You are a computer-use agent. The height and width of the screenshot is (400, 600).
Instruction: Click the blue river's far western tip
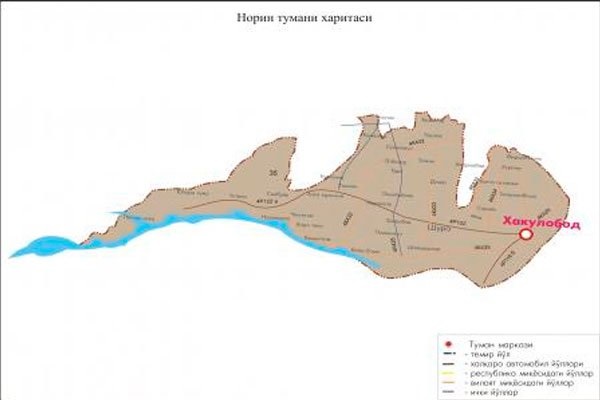12,251
